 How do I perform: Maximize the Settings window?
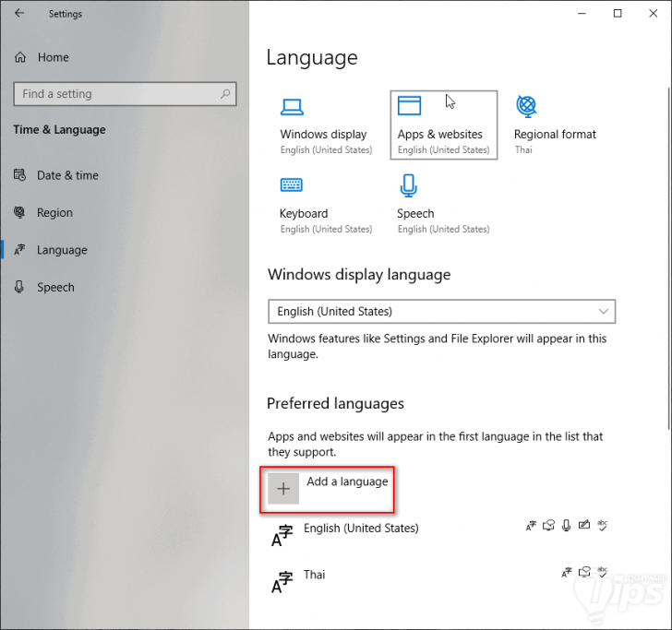pyautogui.click(x=618, y=14)
